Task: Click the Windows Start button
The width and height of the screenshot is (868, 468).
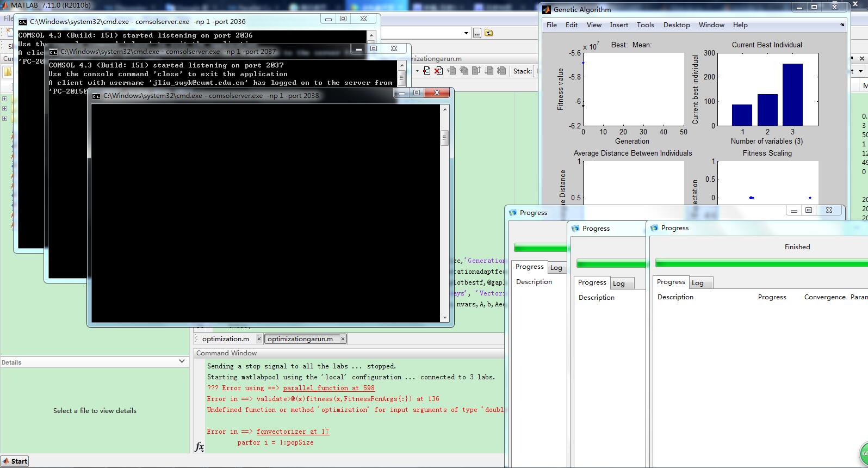Action: coord(15,461)
